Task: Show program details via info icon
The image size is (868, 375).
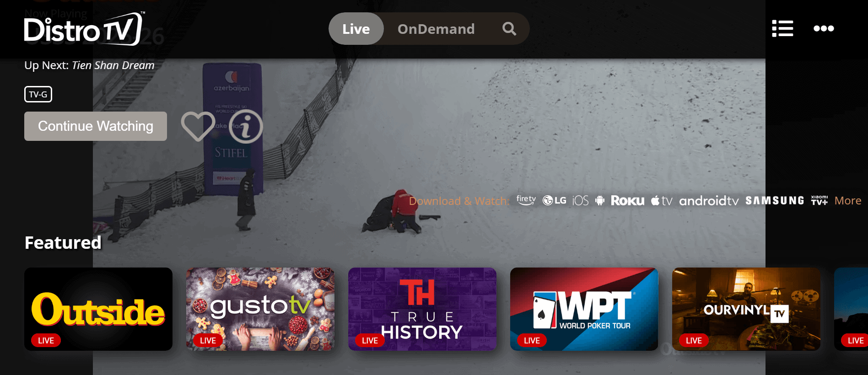Action: pos(246,126)
